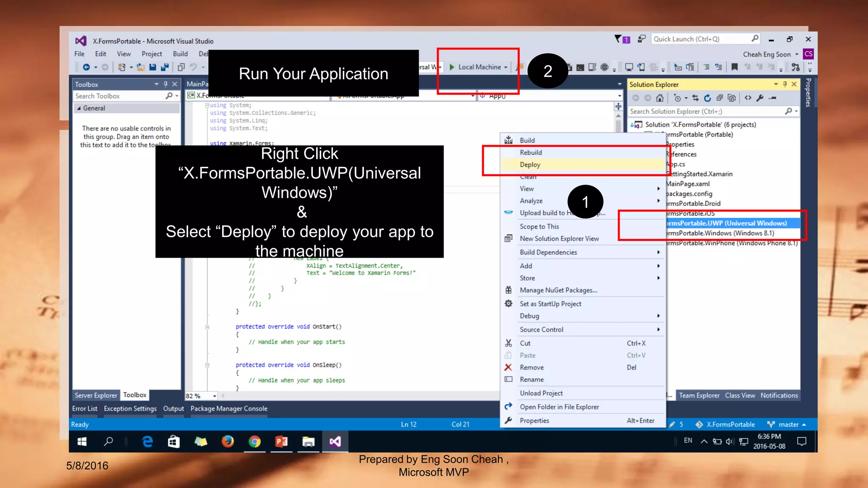Open the Project menu

pyautogui.click(x=152, y=54)
